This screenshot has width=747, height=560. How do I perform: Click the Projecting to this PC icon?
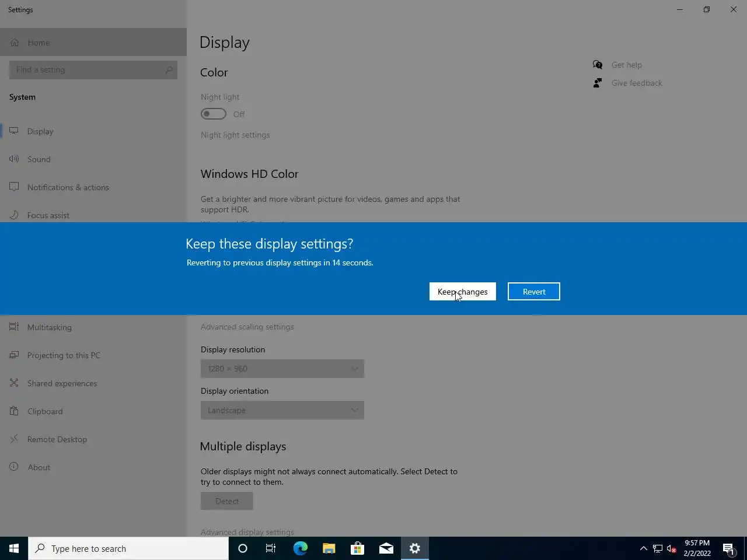14,355
